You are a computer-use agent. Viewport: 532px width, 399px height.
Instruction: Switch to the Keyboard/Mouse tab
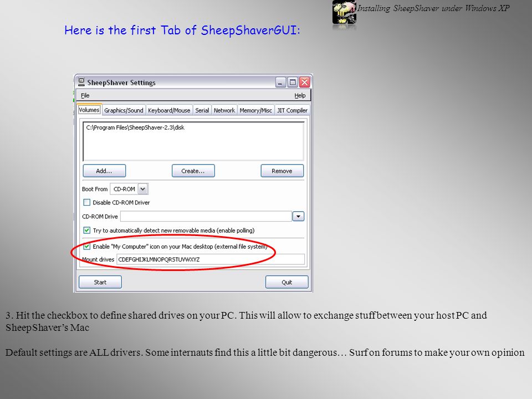(x=169, y=110)
